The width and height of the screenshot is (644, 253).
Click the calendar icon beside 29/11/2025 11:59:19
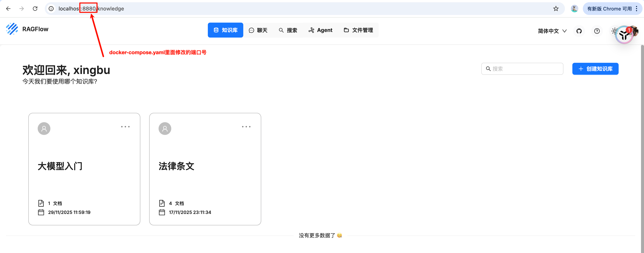[41, 212]
